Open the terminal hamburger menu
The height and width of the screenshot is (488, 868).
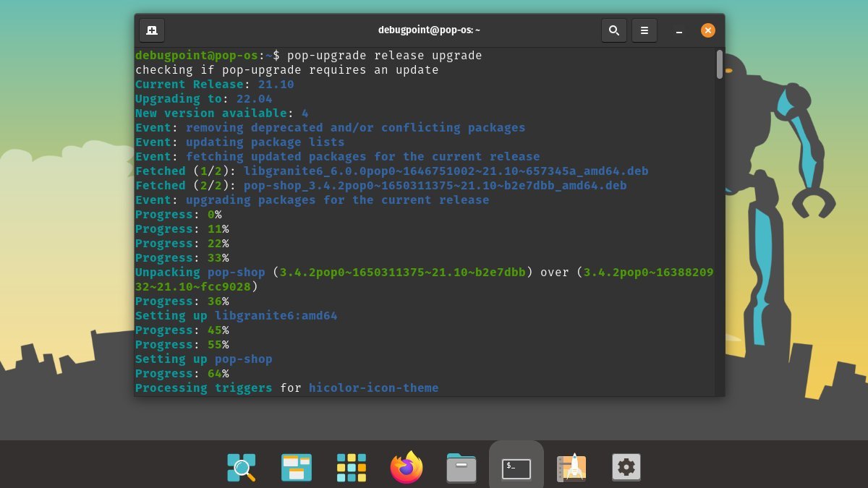click(644, 30)
